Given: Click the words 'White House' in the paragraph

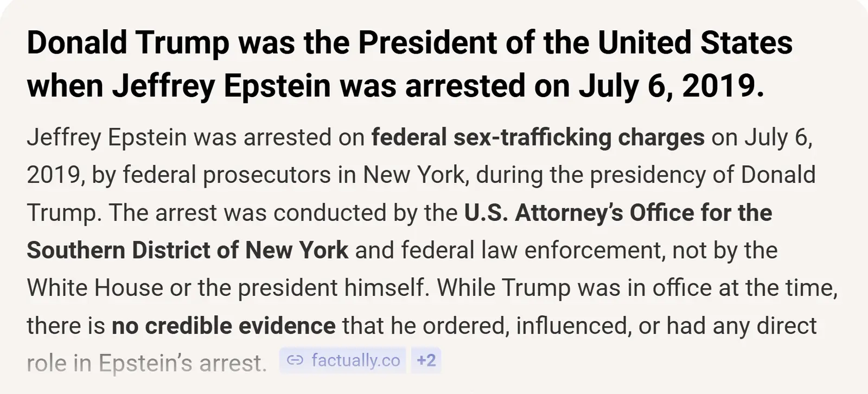Looking at the screenshot, I should 95,288.
